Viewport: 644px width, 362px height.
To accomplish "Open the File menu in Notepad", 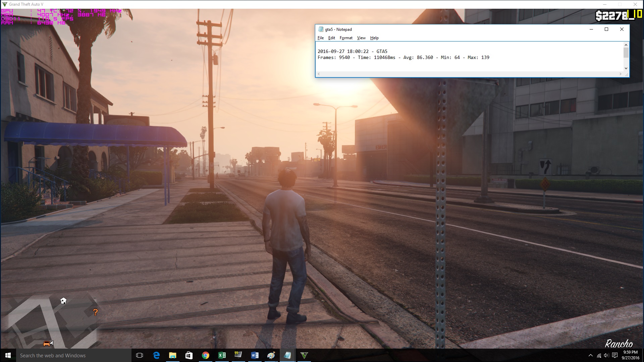I will (x=320, y=38).
